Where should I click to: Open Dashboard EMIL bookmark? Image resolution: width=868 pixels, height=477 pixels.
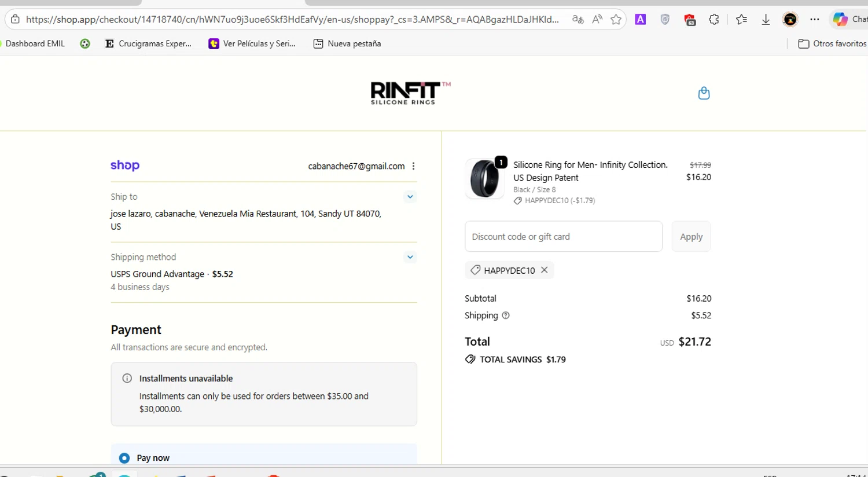(32, 43)
